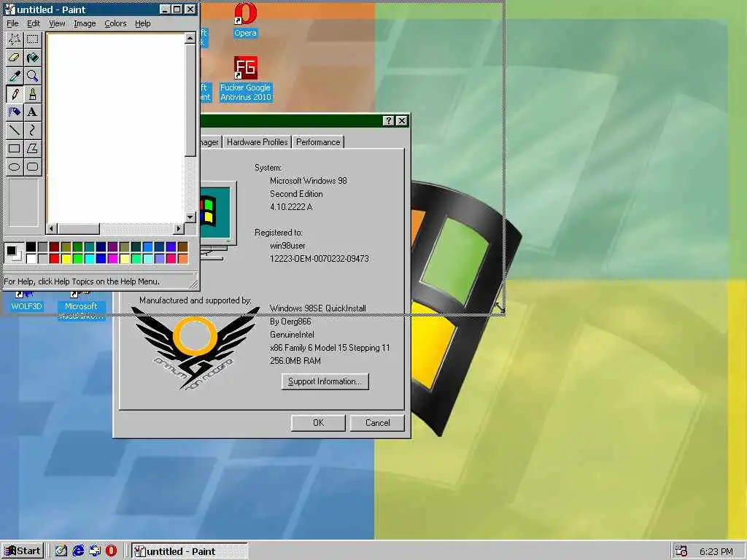
Task: Select the Polygon shape tool
Action: point(32,148)
